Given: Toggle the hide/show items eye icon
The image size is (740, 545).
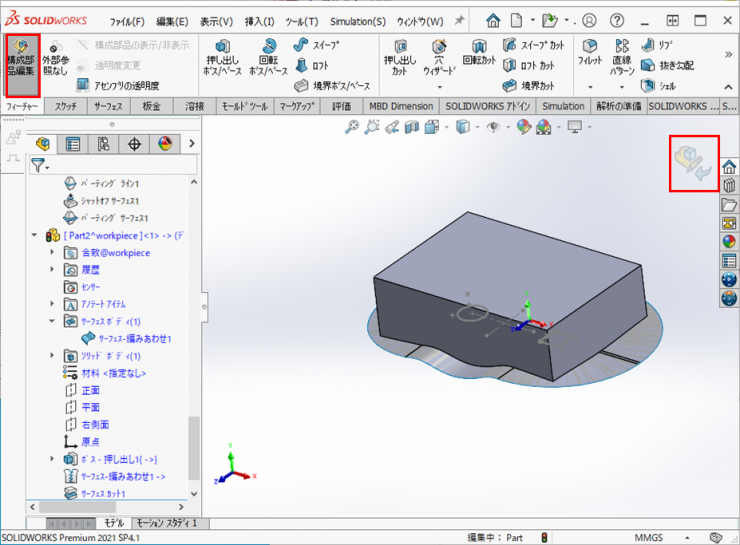Looking at the screenshot, I should (x=493, y=126).
